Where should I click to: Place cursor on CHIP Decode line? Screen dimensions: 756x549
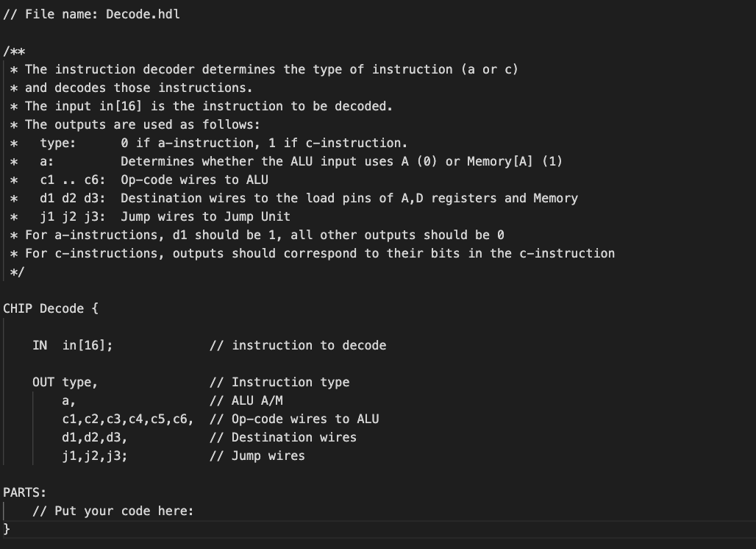click(51, 308)
